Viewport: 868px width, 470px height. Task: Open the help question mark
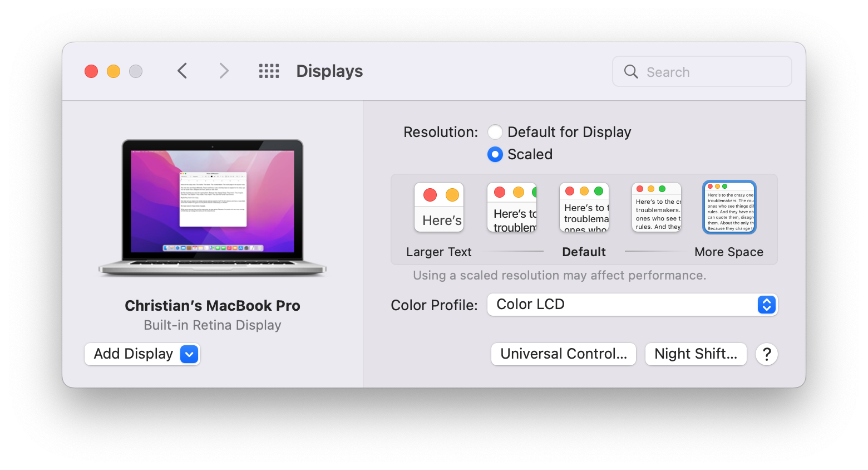(767, 354)
